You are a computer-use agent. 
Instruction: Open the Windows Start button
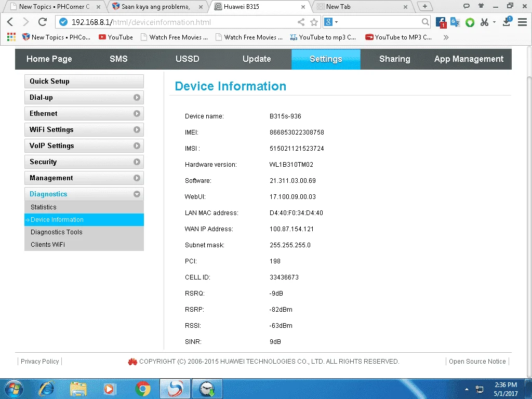point(14,389)
